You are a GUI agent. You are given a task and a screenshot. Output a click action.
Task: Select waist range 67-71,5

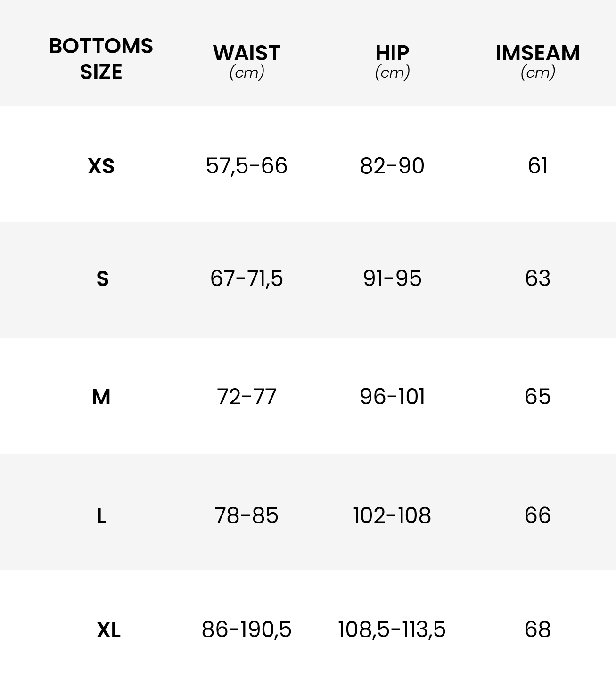[246, 278]
